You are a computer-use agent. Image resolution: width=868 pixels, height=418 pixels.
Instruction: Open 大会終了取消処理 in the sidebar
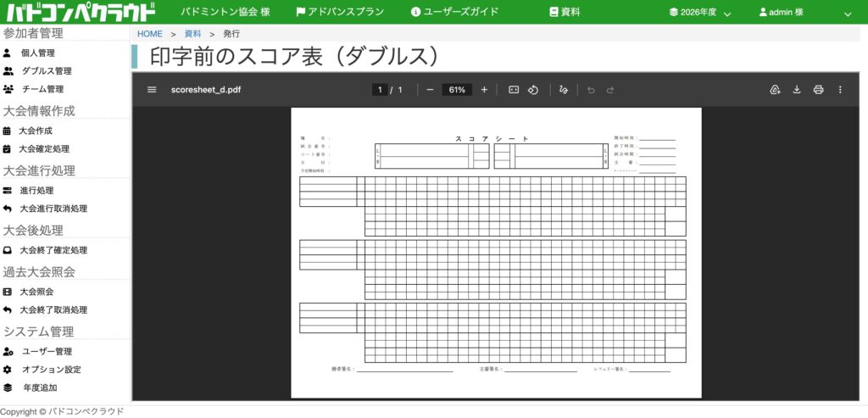(x=53, y=310)
